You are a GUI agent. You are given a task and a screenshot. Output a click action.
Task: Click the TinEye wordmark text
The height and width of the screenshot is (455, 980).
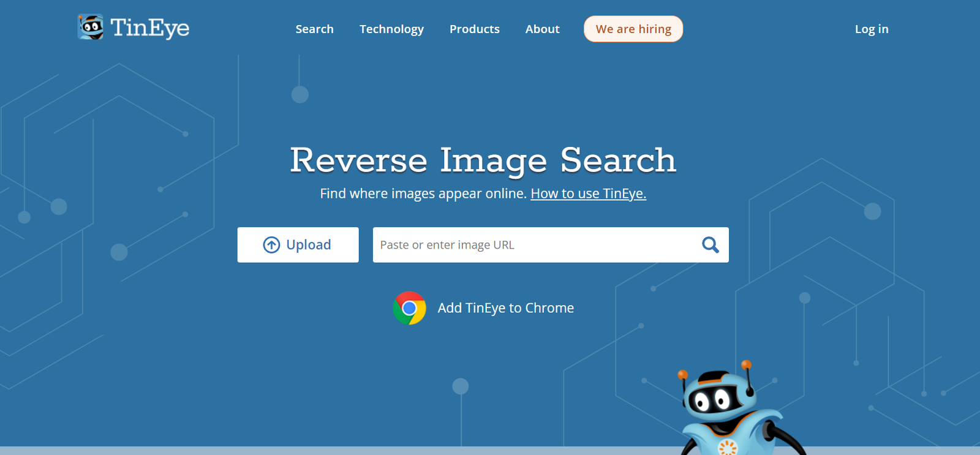pyautogui.click(x=150, y=28)
